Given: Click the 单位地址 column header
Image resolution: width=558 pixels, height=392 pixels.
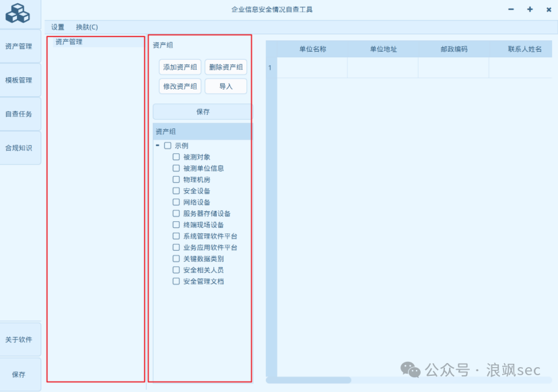Looking at the screenshot, I should click(383, 49).
